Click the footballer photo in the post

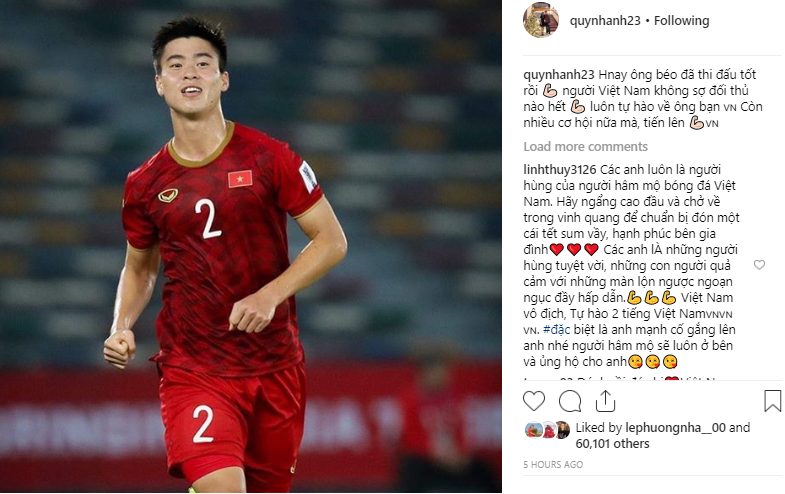tap(251, 246)
